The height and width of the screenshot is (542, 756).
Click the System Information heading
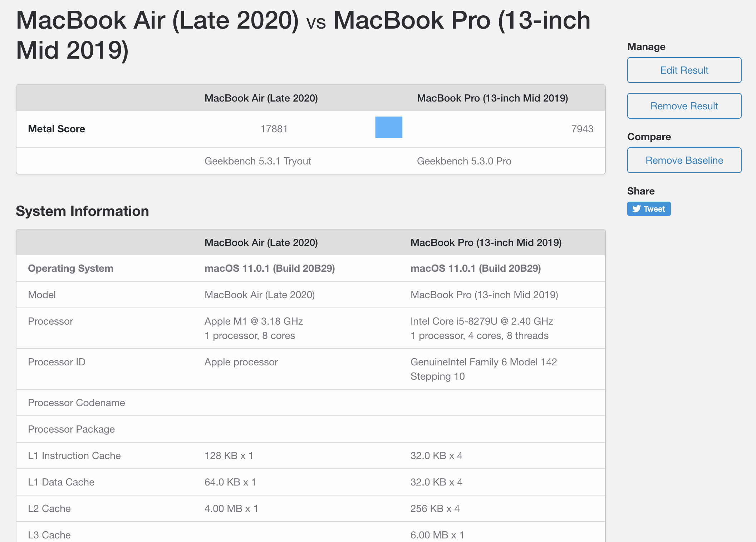82,211
